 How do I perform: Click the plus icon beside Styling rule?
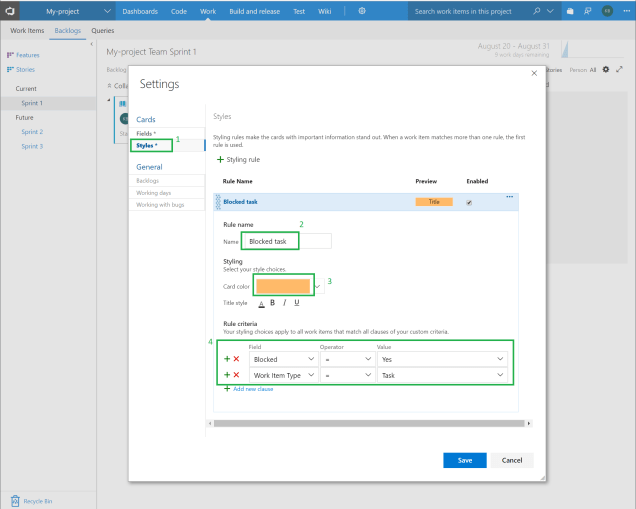coord(220,159)
